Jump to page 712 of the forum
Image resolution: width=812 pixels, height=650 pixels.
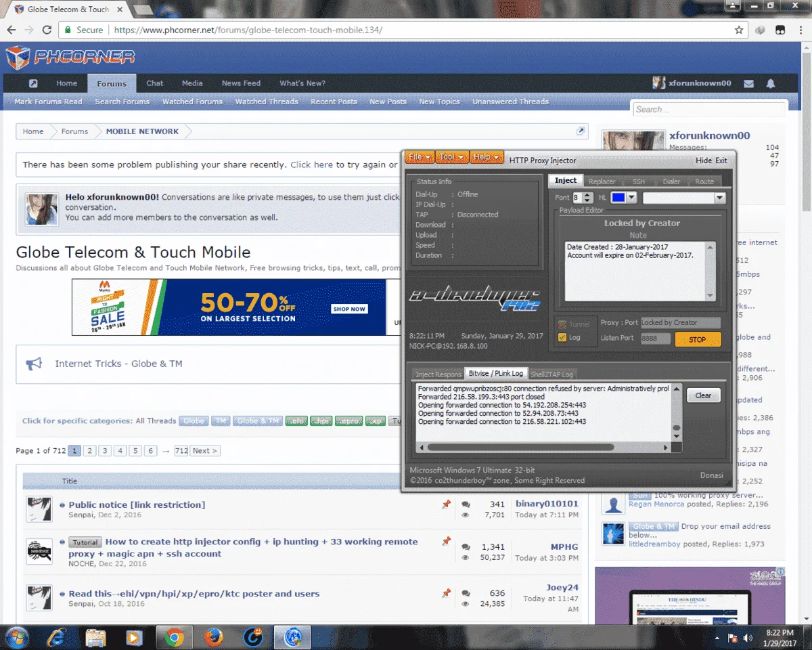[x=181, y=451]
